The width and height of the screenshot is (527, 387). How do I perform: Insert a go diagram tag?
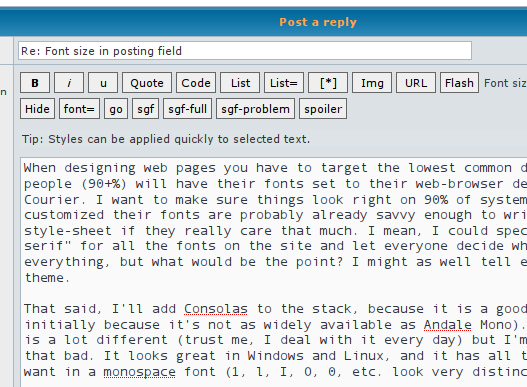116,109
